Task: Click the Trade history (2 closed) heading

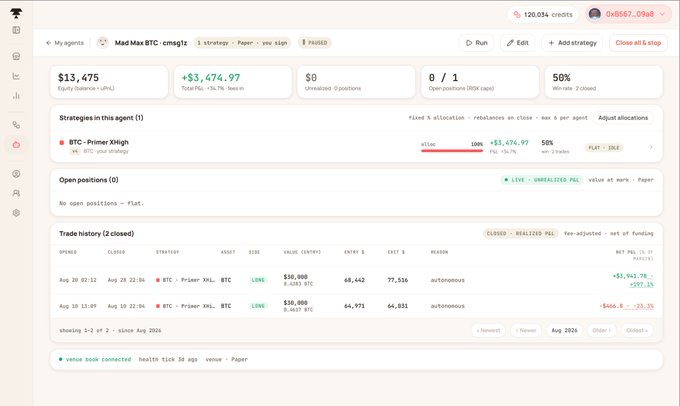Action: [x=97, y=233]
